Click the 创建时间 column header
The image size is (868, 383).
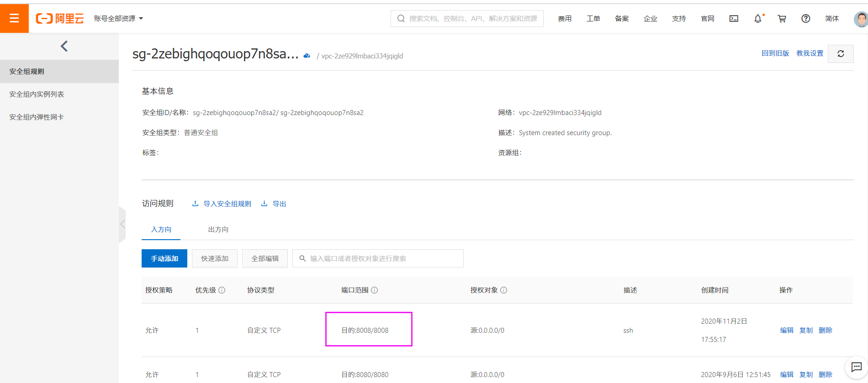click(715, 290)
